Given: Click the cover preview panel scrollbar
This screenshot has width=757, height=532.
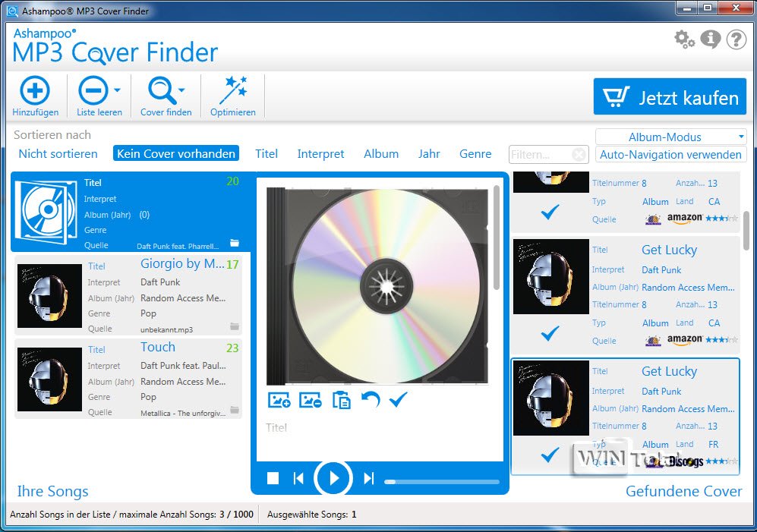Looking at the screenshot, I should tap(497, 237).
